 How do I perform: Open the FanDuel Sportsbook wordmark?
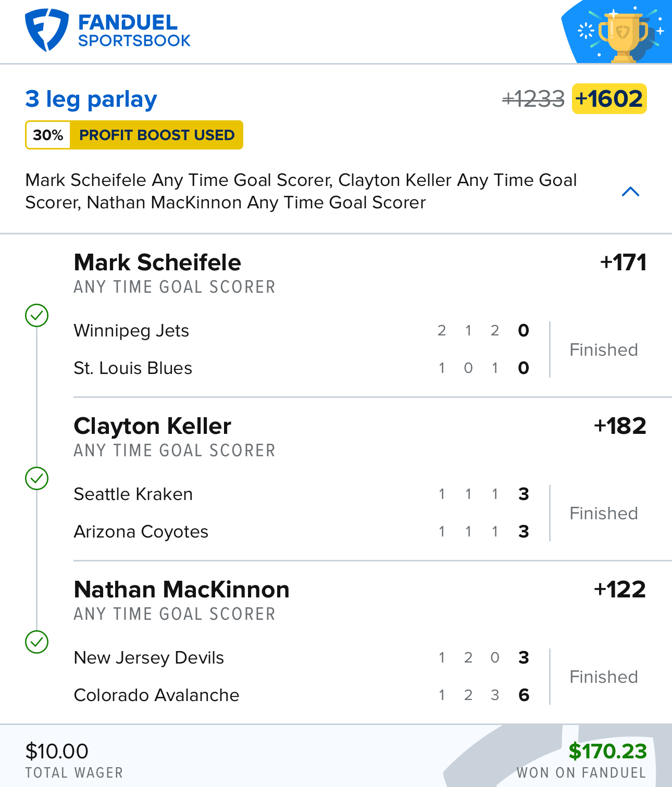coord(134,30)
